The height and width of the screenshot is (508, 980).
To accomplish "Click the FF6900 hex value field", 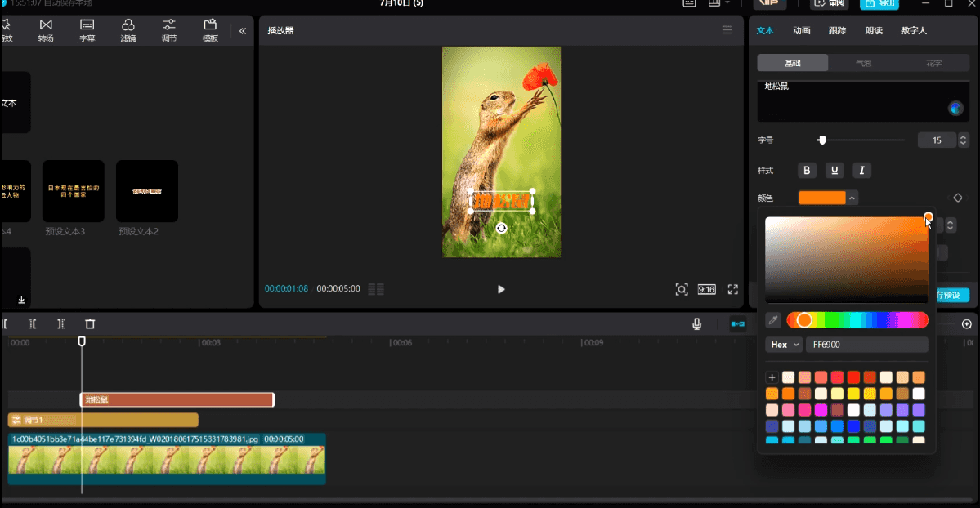I will (867, 345).
